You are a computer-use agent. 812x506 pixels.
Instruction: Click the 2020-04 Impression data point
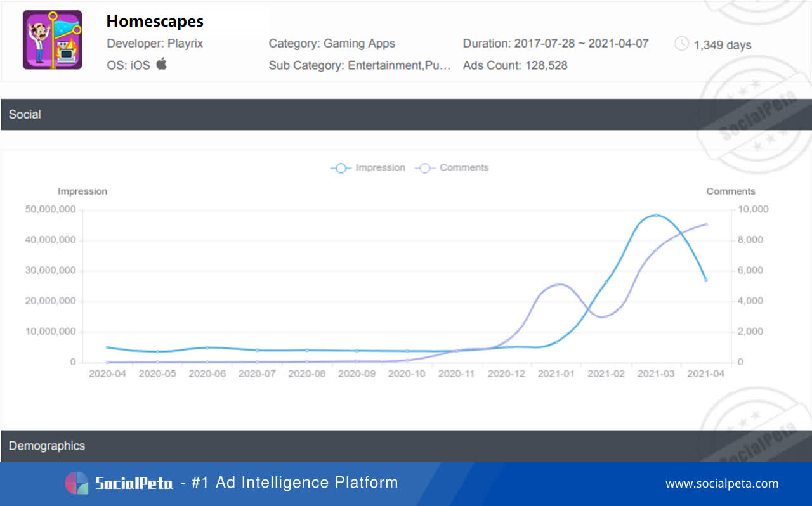(108, 347)
